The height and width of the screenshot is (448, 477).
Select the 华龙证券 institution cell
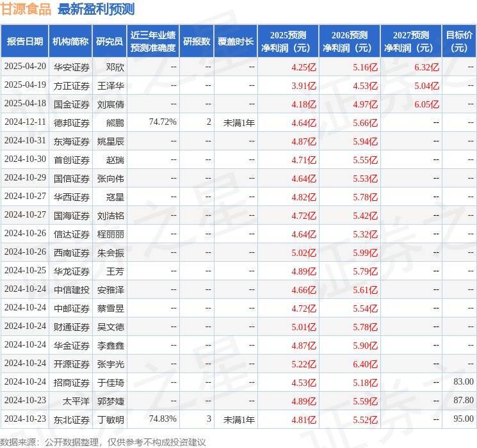coord(72,271)
